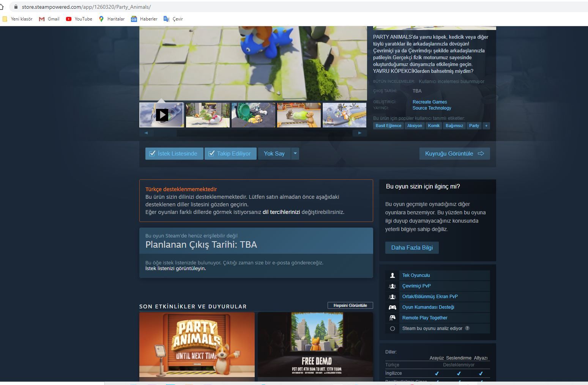
Task: Click the dil tercihlerinizi link
Action: (281, 212)
